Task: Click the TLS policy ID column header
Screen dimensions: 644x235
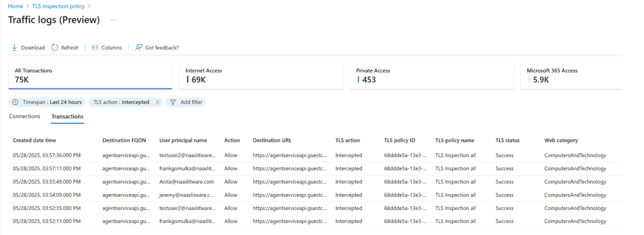Action: click(x=399, y=140)
